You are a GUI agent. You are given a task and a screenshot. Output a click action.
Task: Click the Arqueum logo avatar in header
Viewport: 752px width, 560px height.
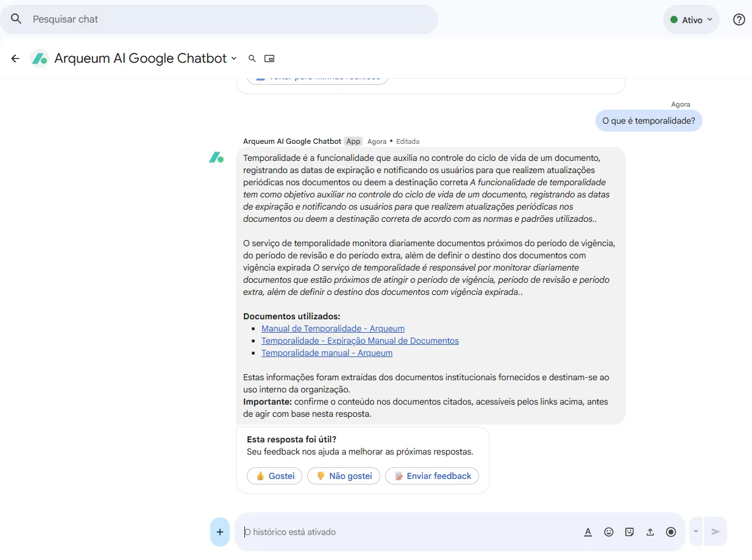click(40, 58)
